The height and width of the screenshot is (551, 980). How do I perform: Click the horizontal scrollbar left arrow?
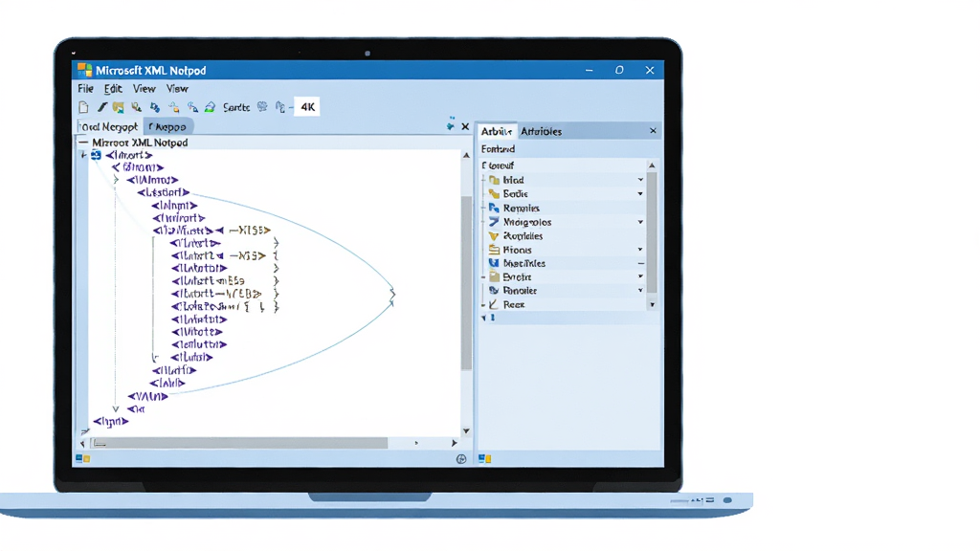82,444
